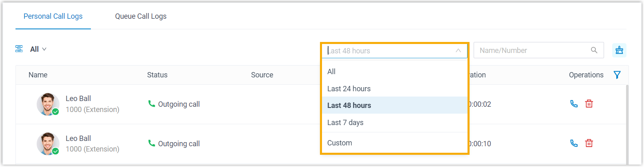
Task: Choose 'Custom' time range option
Action: [x=340, y=143]
